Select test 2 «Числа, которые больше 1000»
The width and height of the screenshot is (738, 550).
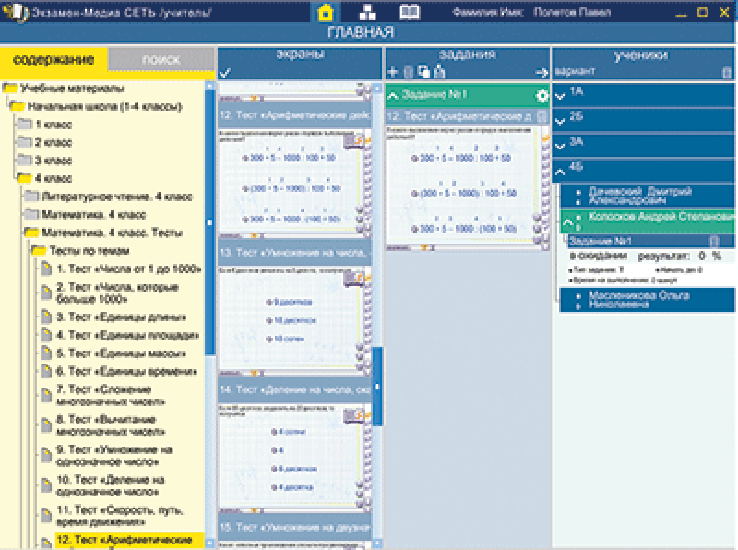pyautogui.click(x=117, y=293)
